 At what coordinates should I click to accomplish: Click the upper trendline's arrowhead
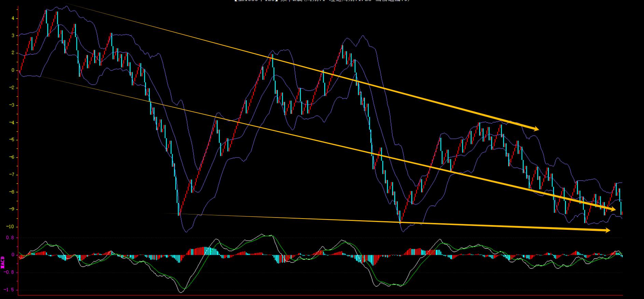(x=536, y=129)
